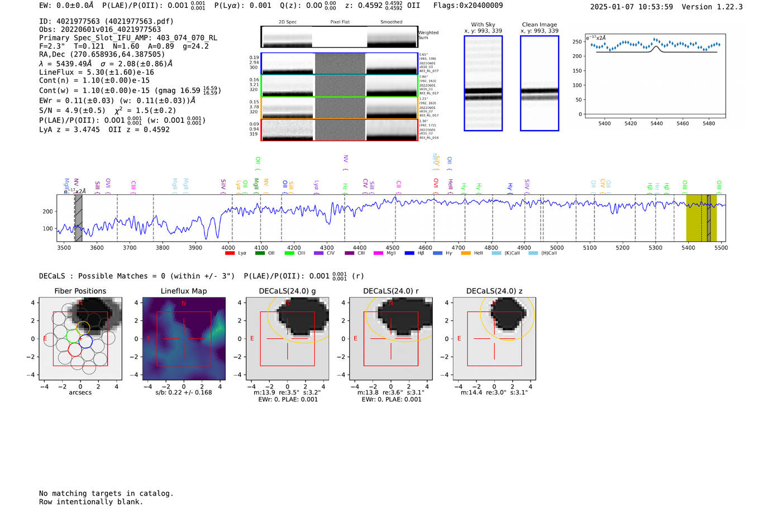Click the Hγ legend color swatch

437,253
